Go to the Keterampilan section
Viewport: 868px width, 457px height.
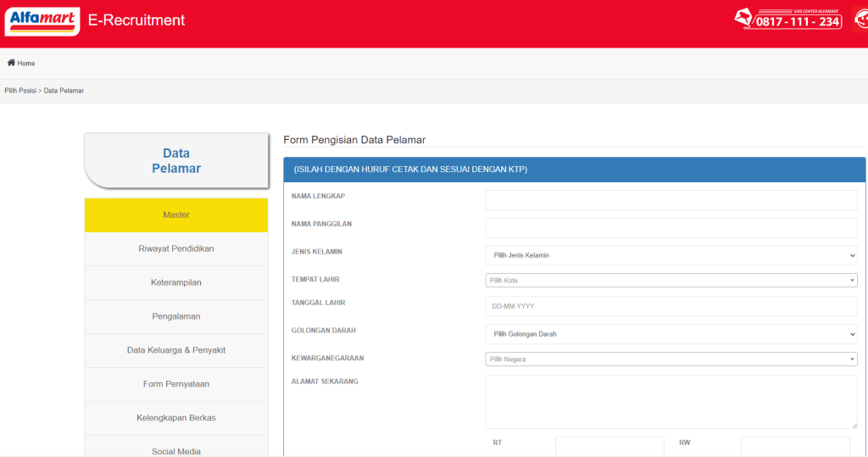pyautogui.click(x=176, y=282)
